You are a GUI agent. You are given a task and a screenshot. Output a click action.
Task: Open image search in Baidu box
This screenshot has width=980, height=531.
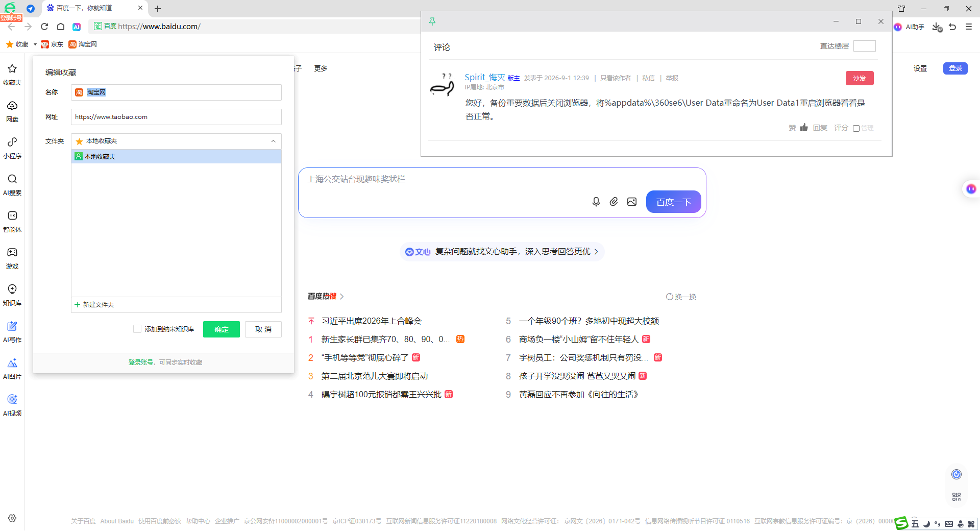(x=632, y=202)
